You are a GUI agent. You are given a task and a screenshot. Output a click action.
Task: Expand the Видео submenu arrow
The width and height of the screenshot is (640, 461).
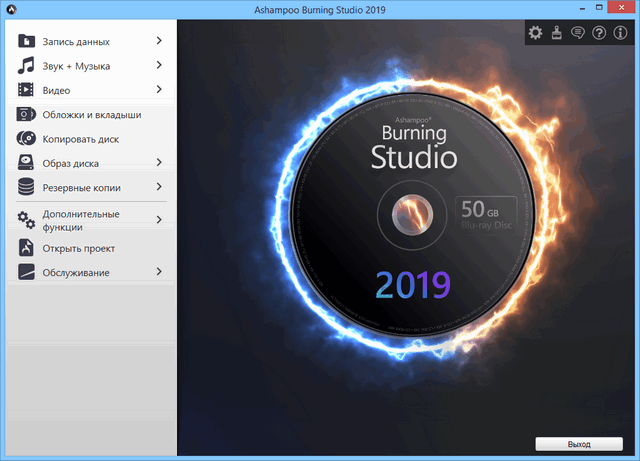coord(159,90)
